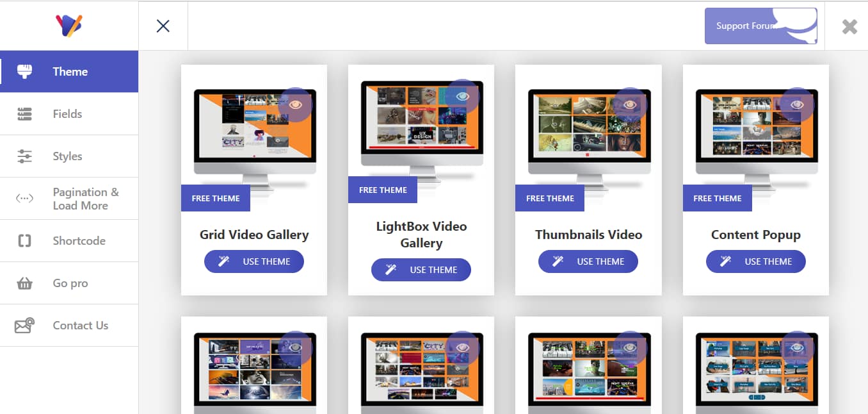Click the Shortcode brackets icon
Screen dimensions: 868x414
[x=24, y=240]
